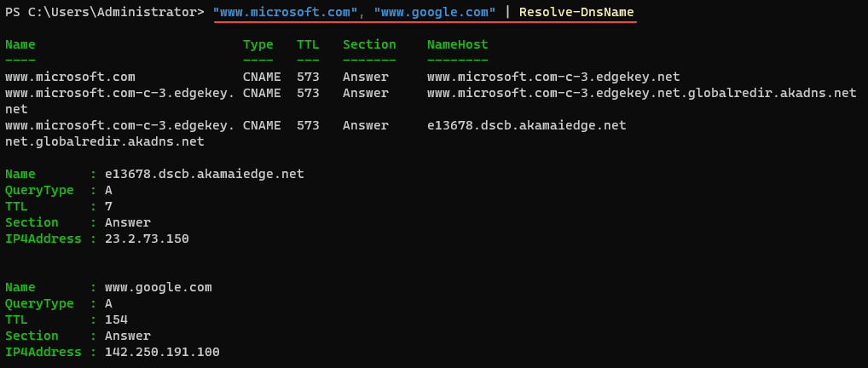
Task: Click the first row's www.microsoft.com-c-3.edgekey.net NameHost value
Action: coord(553,77)
